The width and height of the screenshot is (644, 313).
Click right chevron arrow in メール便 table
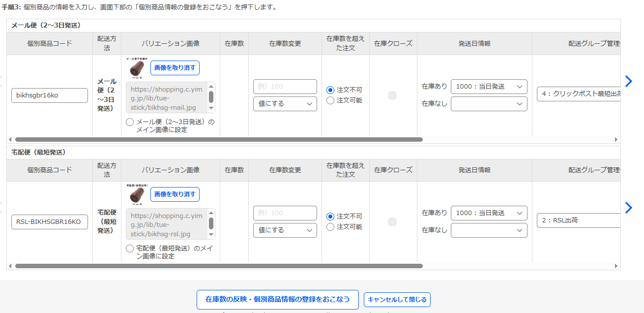point(628,81)
